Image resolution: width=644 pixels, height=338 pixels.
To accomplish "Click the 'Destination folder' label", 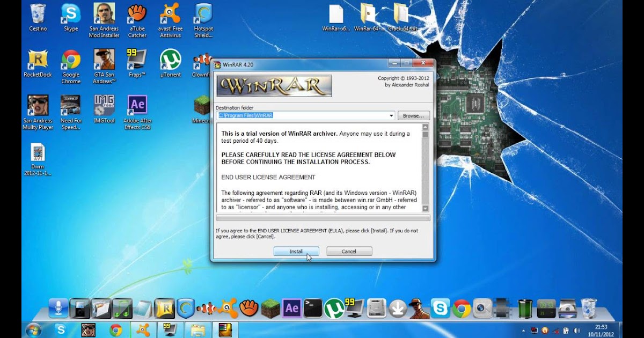I will tap(235, 108).
